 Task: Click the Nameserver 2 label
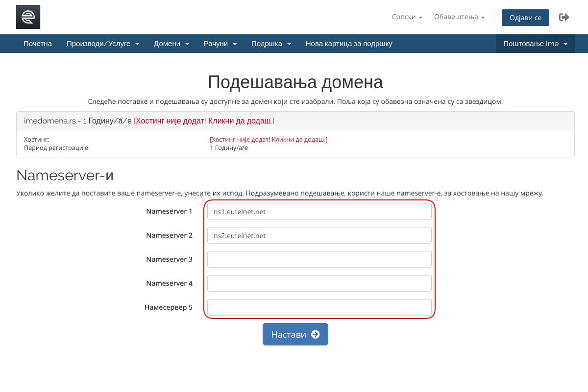pyautogui.click(x=169, y=235)
